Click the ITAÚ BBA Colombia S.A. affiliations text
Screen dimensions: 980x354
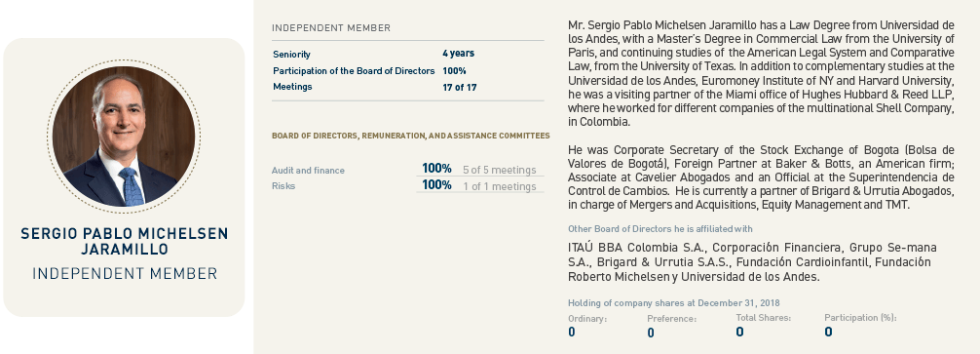[x=752, y=262]
